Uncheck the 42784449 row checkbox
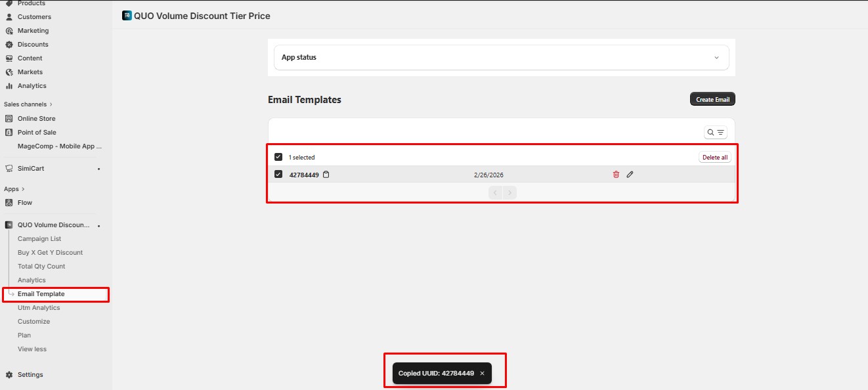Image resolution: width=868 pixels, height=390 pixels. coord(278,175)
